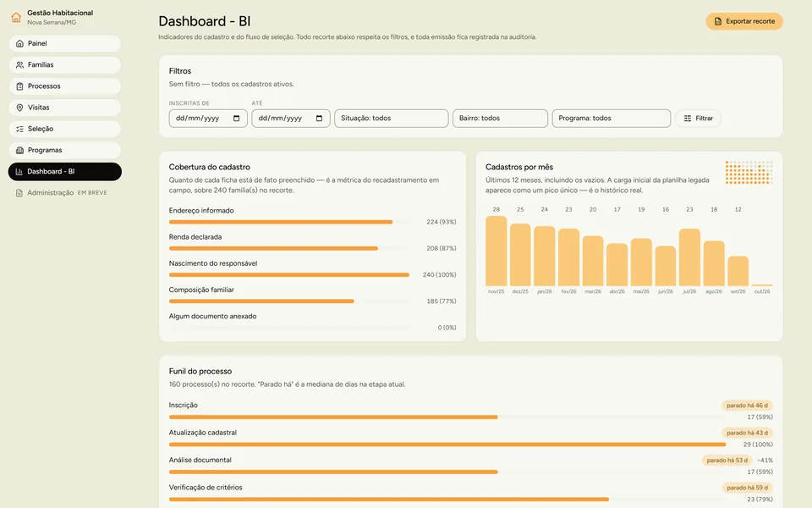Click the "parado há 43 d" badge
This screenshot has width=812, height=508.
pyautogui.click(x=747, y=433)
